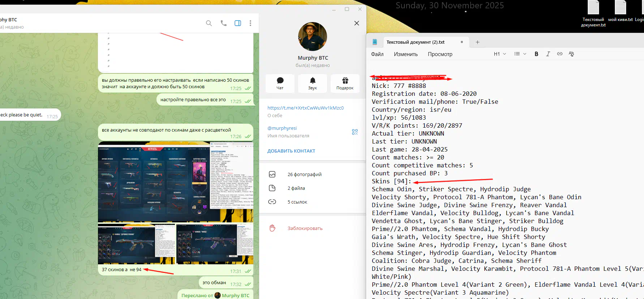Block the user via Заблокировать
Screen dimensions: 644x299
pyautogui.click(x=305, y=228)
